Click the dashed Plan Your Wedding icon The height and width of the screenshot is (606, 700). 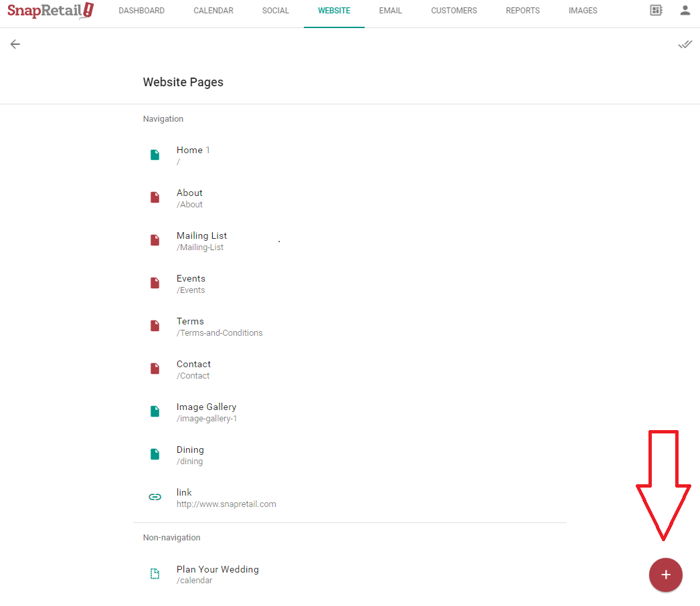(x=155, y=574)
